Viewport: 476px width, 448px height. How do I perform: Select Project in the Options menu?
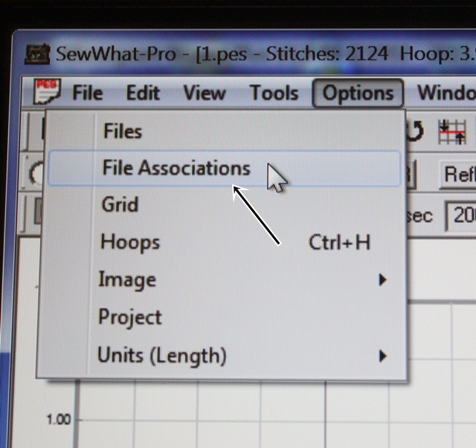coord(130,317)
